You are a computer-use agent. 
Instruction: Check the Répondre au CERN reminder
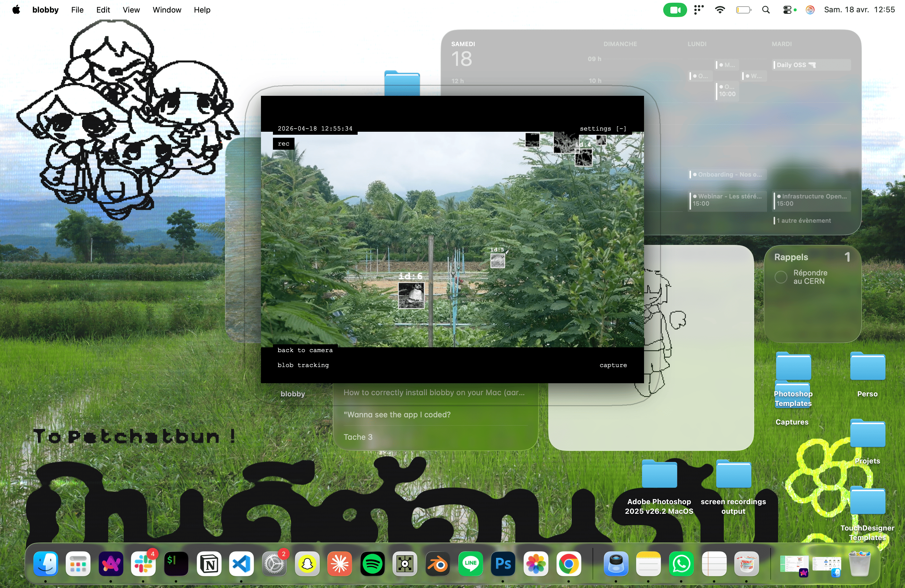click(781, 277)
